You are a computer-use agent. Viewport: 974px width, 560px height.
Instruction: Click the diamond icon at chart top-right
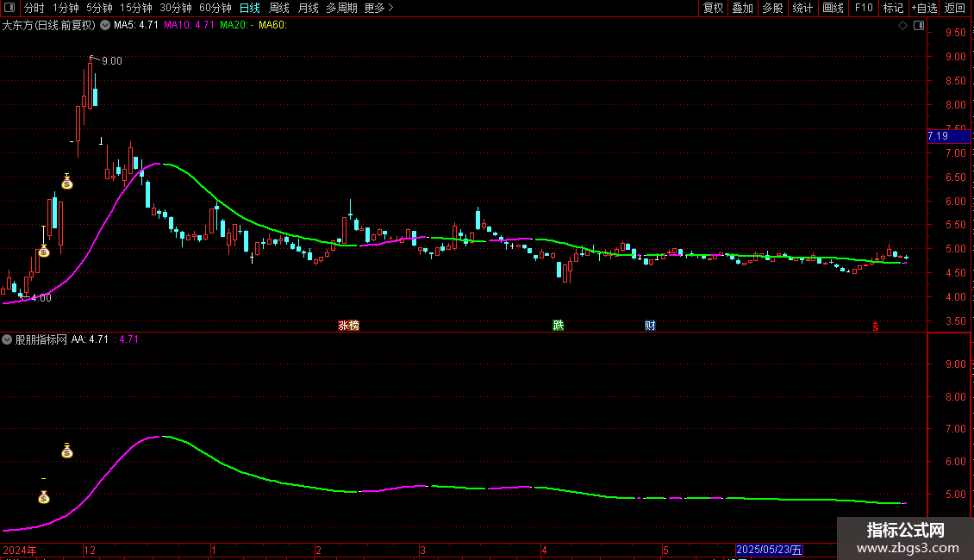(902, 26)
